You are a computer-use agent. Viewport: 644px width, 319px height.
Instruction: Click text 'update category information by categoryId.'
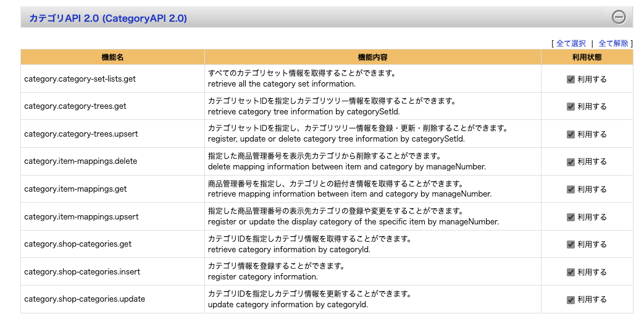[x=288, y=305]
